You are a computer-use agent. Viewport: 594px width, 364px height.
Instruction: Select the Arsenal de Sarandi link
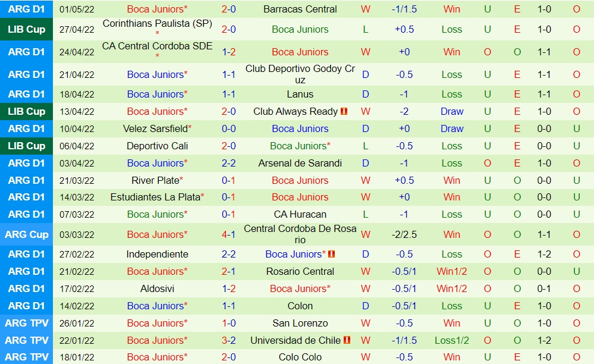(x=300, y=163)
